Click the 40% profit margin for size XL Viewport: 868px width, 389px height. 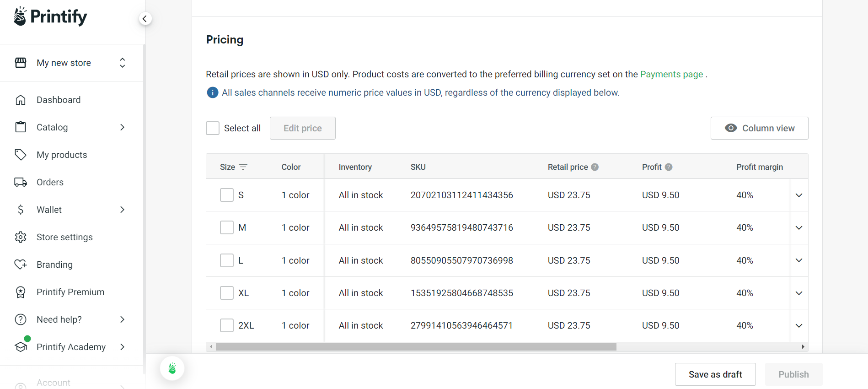point(745,293)
